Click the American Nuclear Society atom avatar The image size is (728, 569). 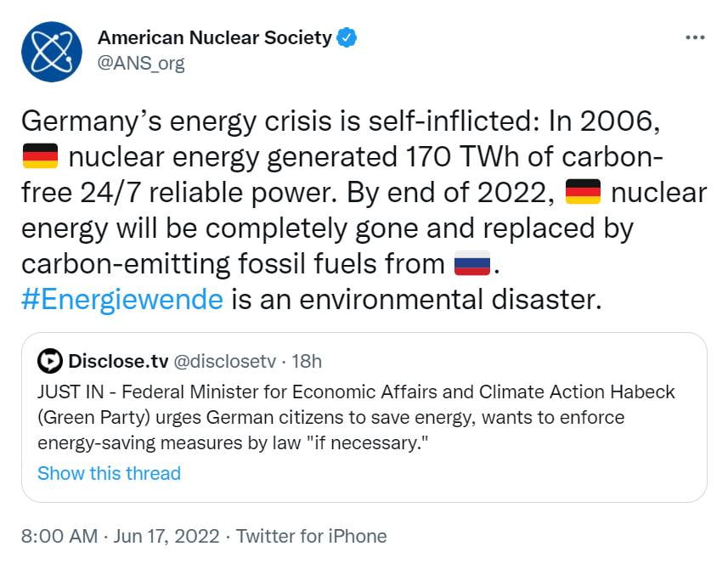click(x=51, y=51)
